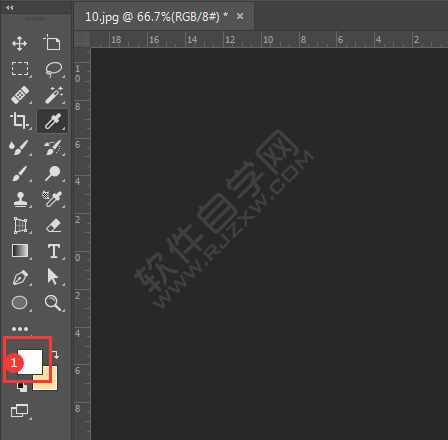Select the Crop tool

click(19, 121)
